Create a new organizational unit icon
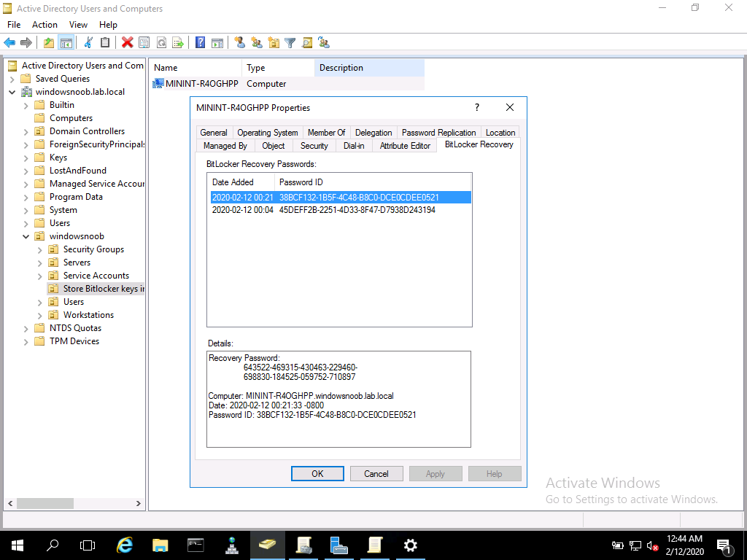The height and width of the screenshot is (560, 747). (274, 42)
